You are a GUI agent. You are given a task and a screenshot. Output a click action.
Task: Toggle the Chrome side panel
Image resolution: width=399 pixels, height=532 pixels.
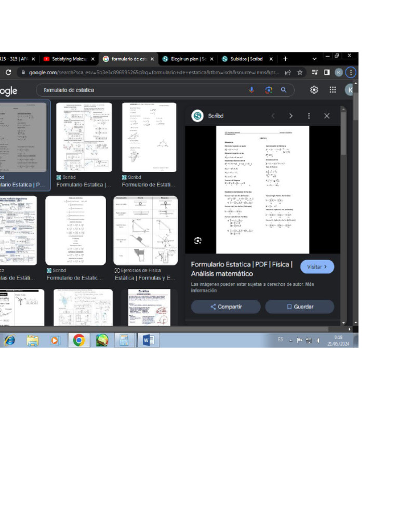pos(327,73)
